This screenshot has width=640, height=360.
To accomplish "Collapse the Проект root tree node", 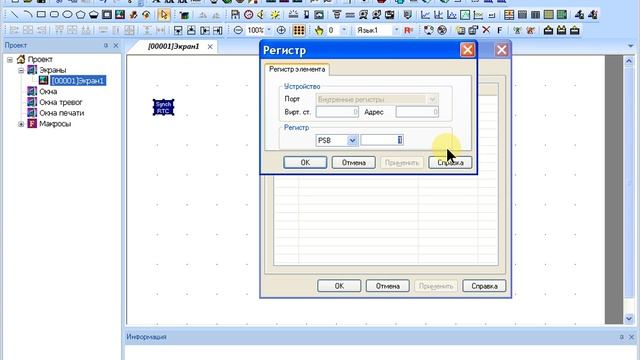I will pyautogui.click(x=10, y=60).
